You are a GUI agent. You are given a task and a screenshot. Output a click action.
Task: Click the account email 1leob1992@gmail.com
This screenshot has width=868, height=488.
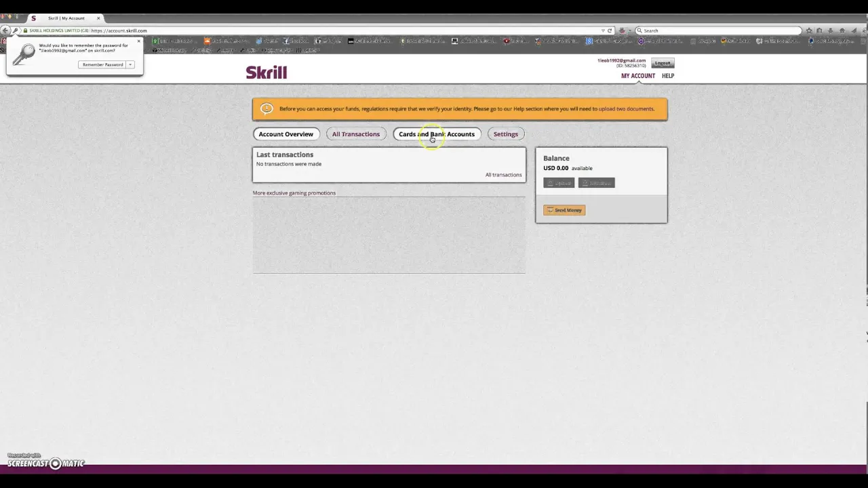tap(621, 60)
